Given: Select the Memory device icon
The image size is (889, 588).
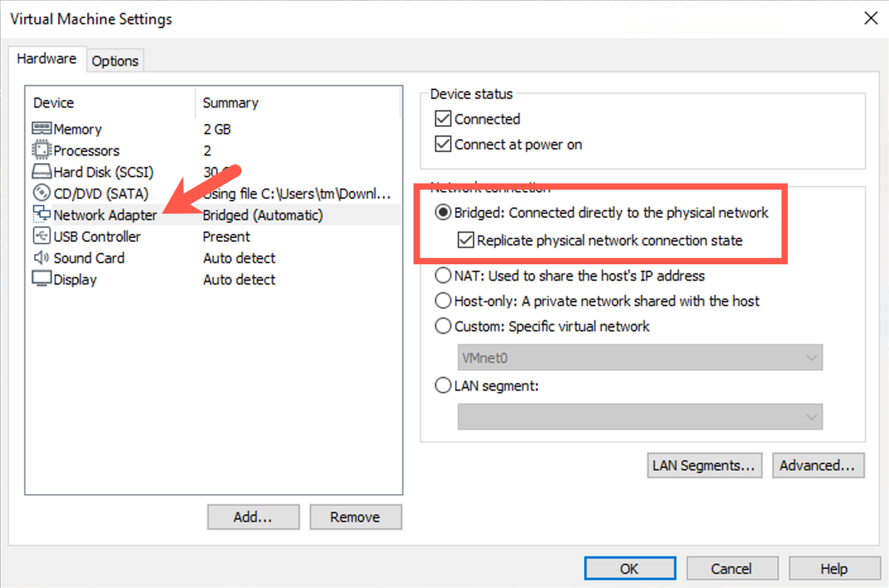Looking at the screenshot, I should pyautogui.click(x=40, y=128).
